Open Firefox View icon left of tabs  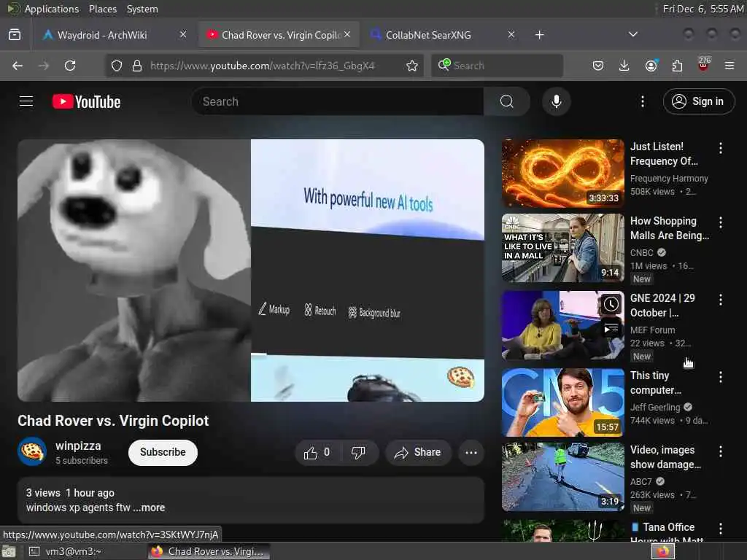pos(15,35)
